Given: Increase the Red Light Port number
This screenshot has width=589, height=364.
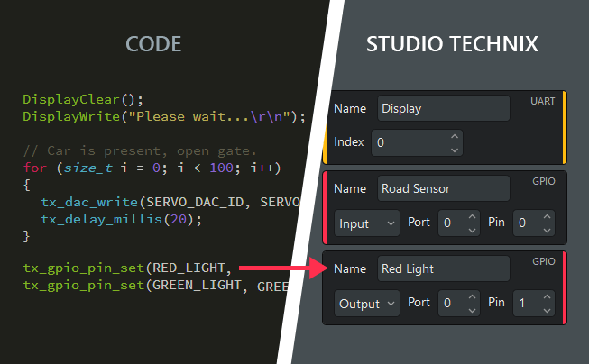Looking at the screenshot, I should point(472,296).
